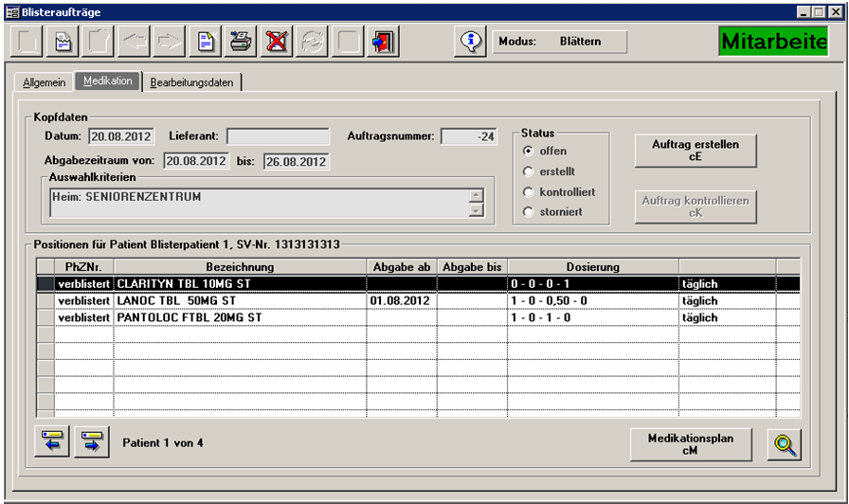Go to previous patient arrow button
The width and height of the screenshot is (849, 504).
(x=54, y=441)
